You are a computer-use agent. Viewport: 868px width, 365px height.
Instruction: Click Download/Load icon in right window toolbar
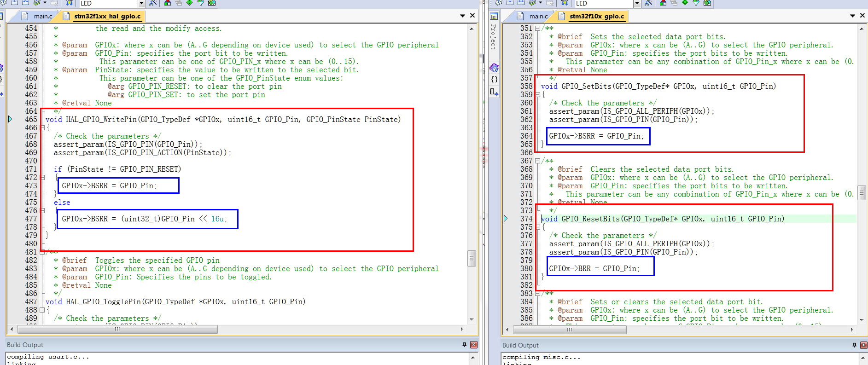pyautogui.click(x=565, y=3)
